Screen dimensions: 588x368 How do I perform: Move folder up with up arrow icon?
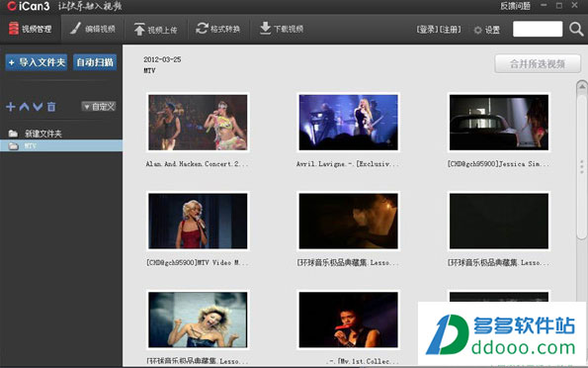[x=24, y=107]
